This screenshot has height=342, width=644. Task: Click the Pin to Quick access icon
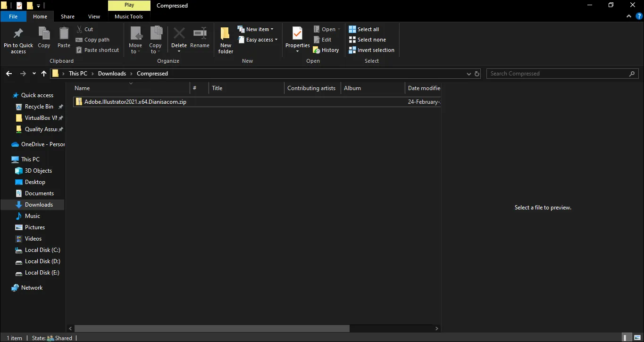[x=18, y=34]
